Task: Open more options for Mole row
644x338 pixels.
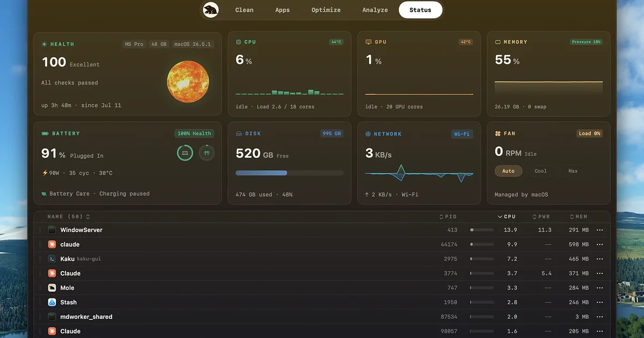Action: pos(599,288)
